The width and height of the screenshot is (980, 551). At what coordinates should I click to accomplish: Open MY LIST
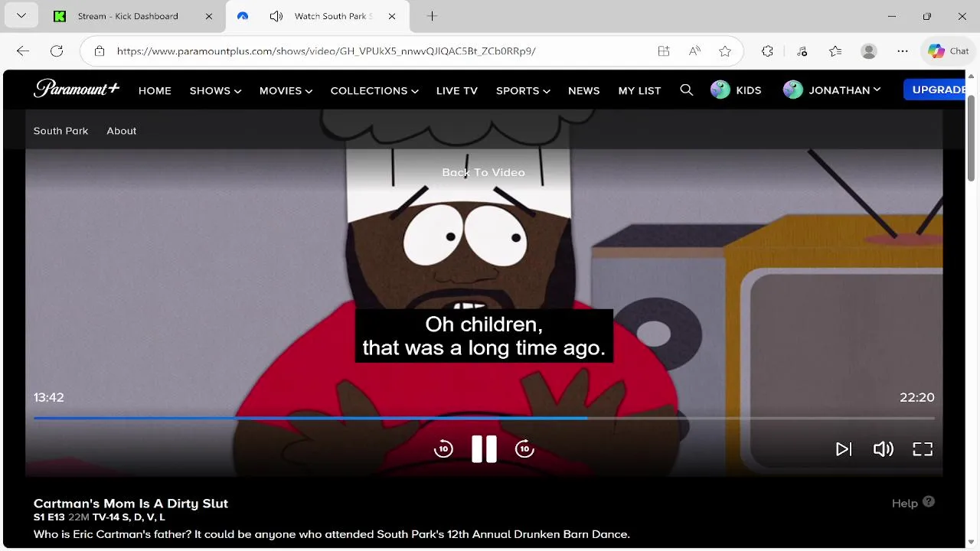click(639, 90)
